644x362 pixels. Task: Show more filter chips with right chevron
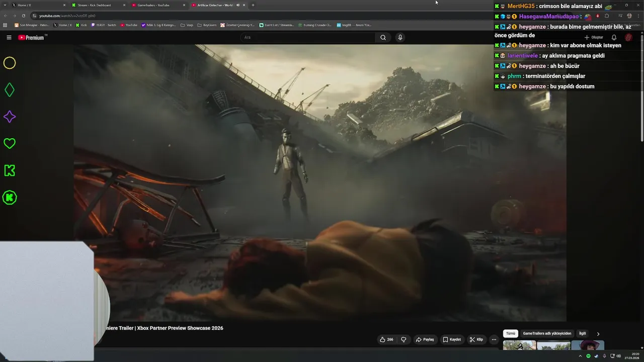pyautogui.click(x=598, y=334)
